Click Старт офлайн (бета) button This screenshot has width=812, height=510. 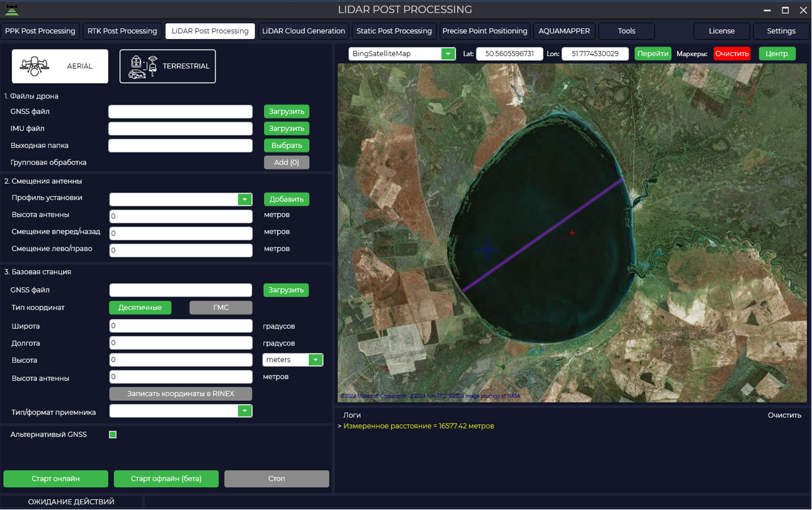point(166,479)
